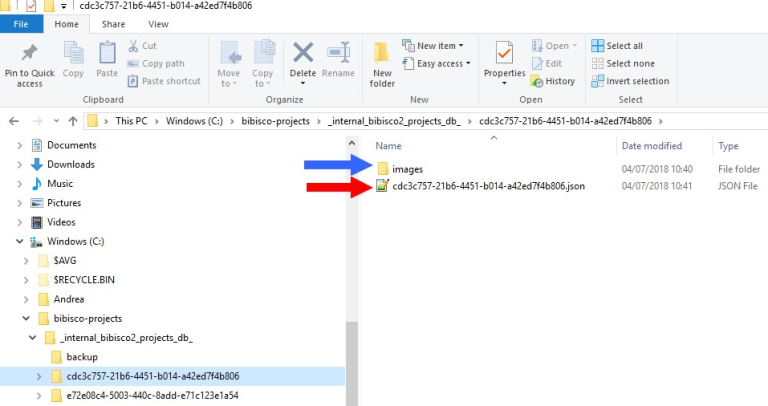
Task: Sort by the Type column header
Action: coord(728,146)
